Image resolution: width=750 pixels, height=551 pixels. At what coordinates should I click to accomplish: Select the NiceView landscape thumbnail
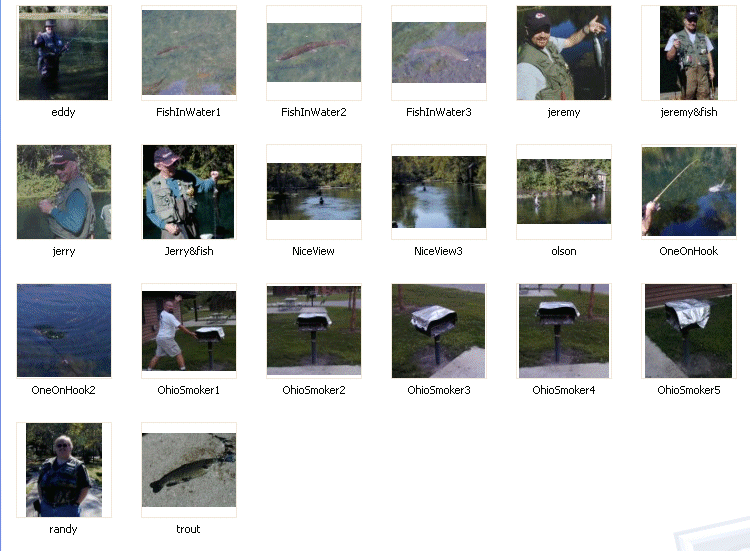click(x=314, y=192)
